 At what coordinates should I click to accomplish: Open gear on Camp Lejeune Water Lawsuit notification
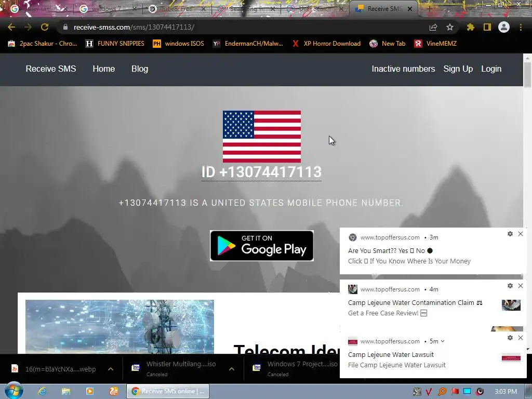pyautogui.click(x=510, y=338)
